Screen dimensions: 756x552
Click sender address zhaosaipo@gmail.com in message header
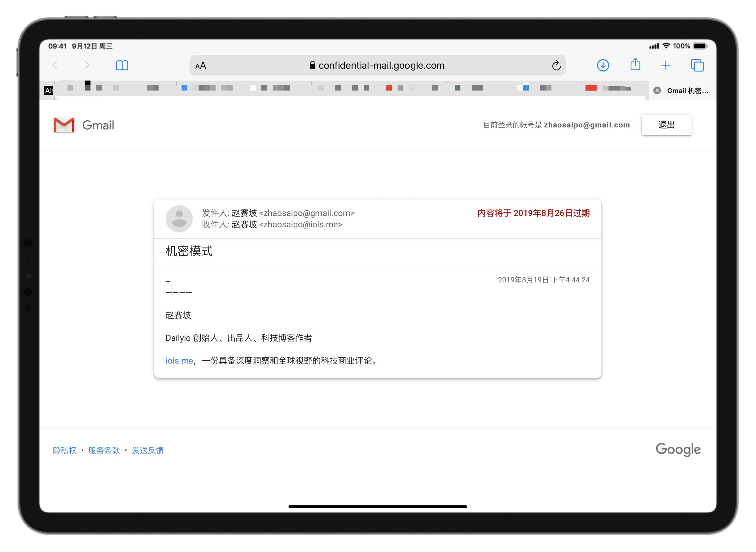click(x=307, y=213)
